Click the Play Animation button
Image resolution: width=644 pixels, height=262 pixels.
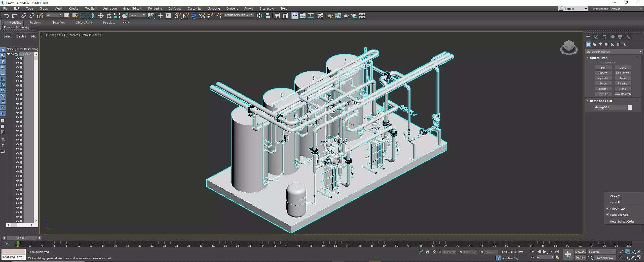coord(545,252)
